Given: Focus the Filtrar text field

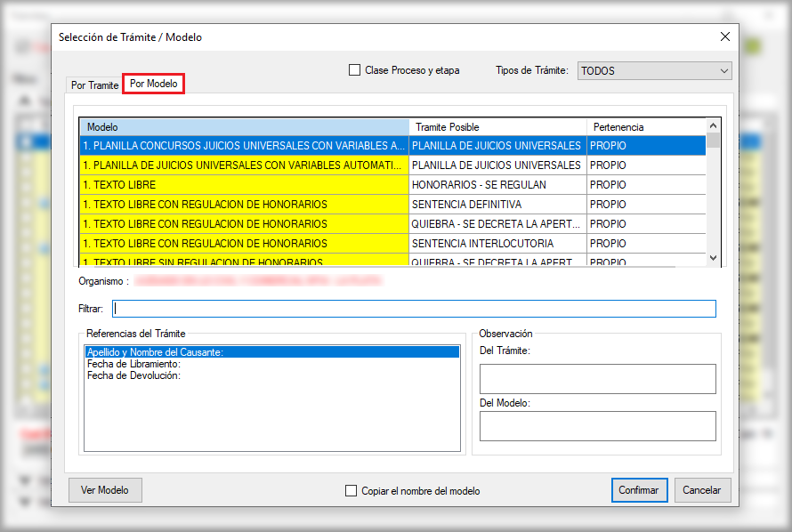Looking at the screenshot, I should (x=414, y=309).
